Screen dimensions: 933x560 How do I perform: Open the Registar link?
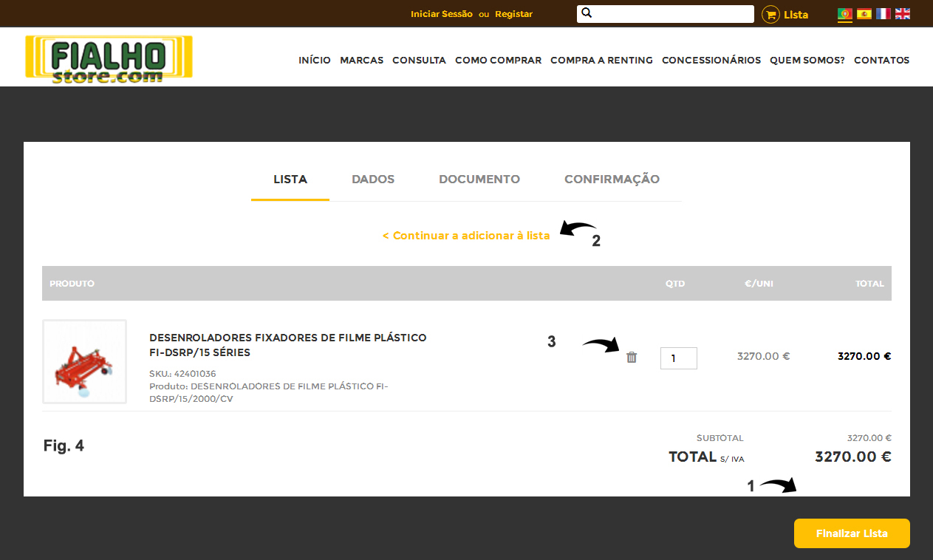tap(513, 14)
